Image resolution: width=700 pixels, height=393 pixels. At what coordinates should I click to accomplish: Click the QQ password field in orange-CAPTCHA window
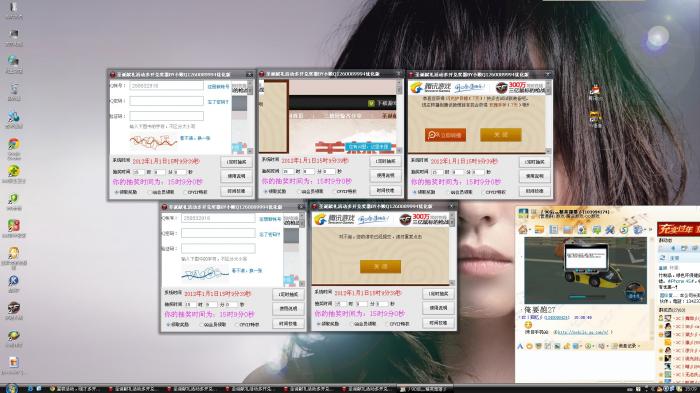click(x=166, y=101)
